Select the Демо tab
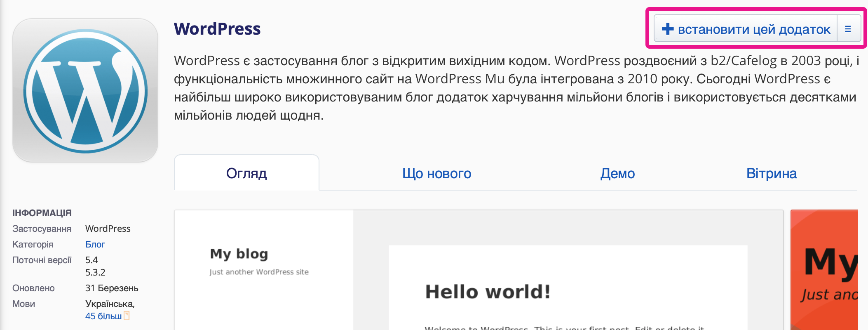Viewport: 868px width, 330px height. tap(617, 173)
